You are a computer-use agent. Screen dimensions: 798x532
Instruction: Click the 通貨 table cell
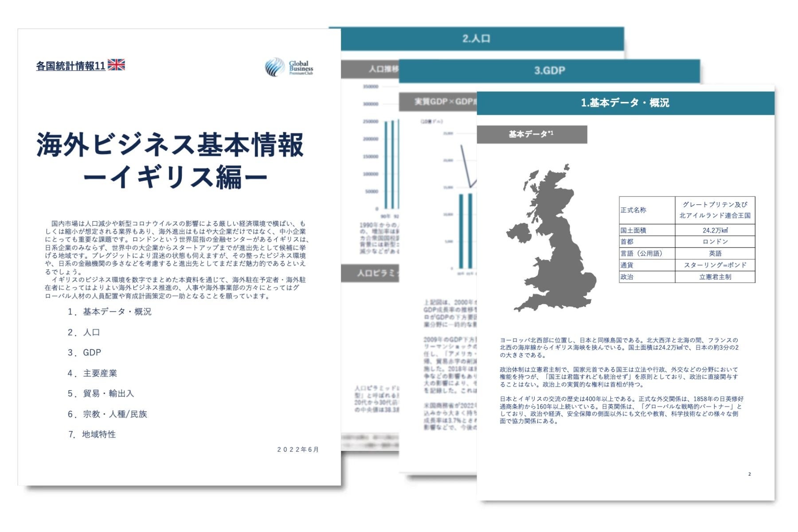[x=647, y=265]
